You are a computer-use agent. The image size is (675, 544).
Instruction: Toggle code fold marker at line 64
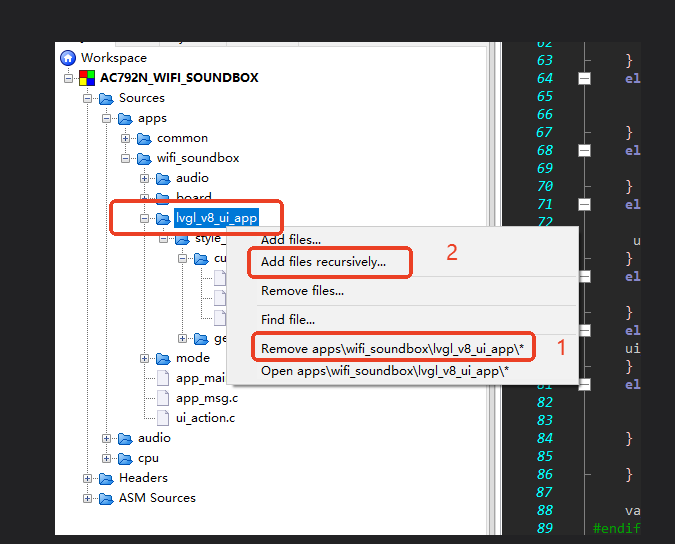coord(584,78)
